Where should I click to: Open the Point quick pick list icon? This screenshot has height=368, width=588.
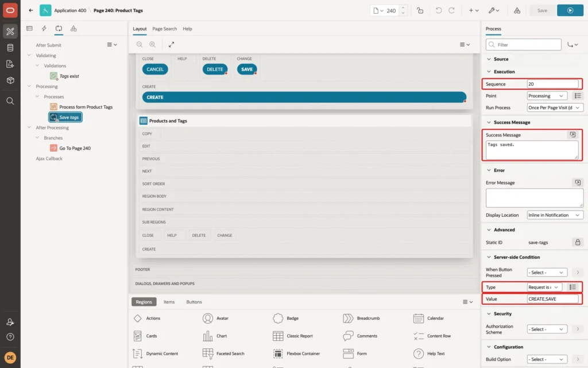click(578, 96)
